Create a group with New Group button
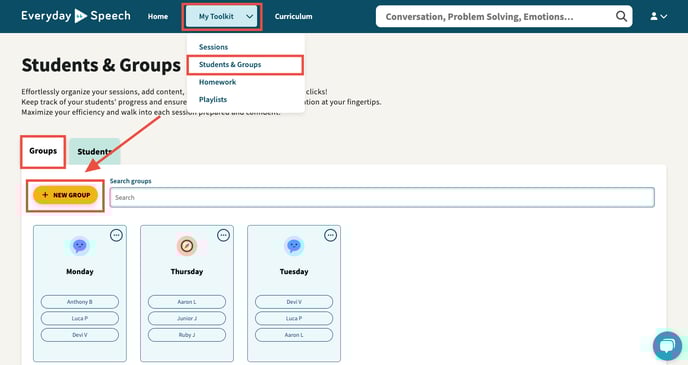This screenshot has height=365, width=688. click(65, 195)
